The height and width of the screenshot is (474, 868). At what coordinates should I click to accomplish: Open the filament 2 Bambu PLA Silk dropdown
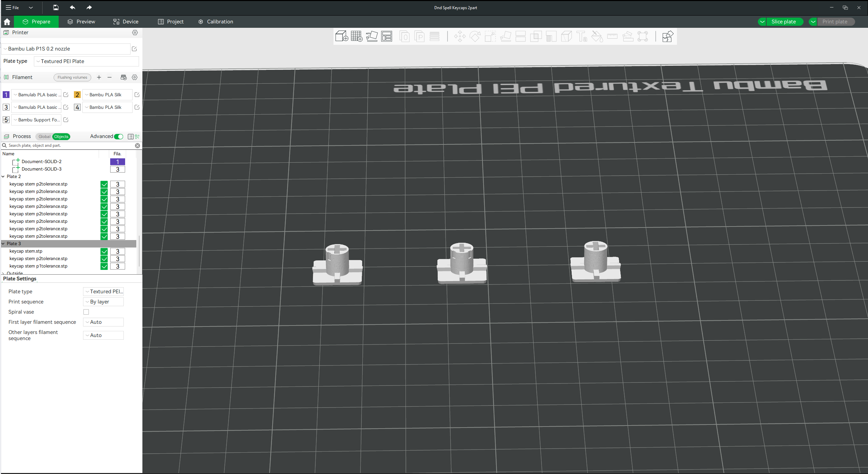pyautogui.click(x=107, y=95)
